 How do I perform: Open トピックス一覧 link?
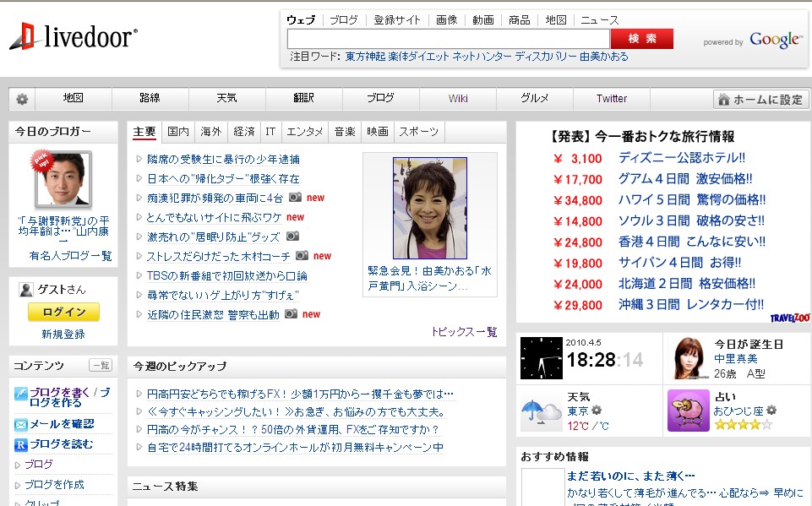[x=464, y=331]
